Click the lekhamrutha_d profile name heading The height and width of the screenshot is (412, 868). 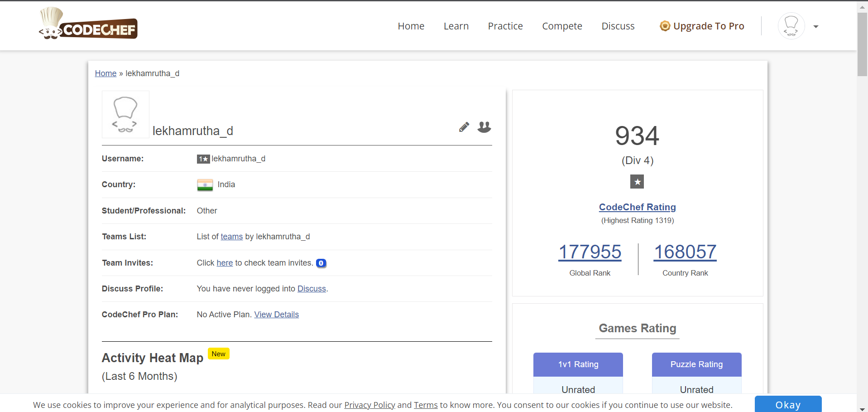(193, 131)
